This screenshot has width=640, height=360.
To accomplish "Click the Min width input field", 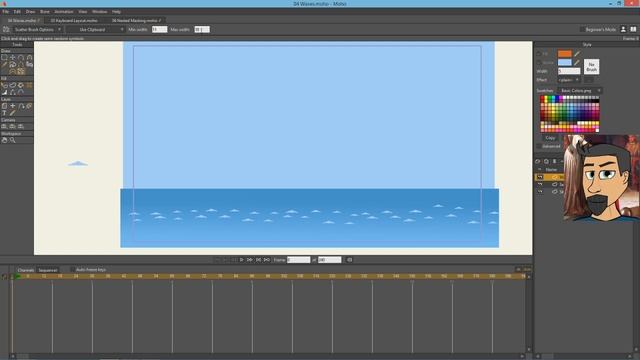I will pos(159,29).
